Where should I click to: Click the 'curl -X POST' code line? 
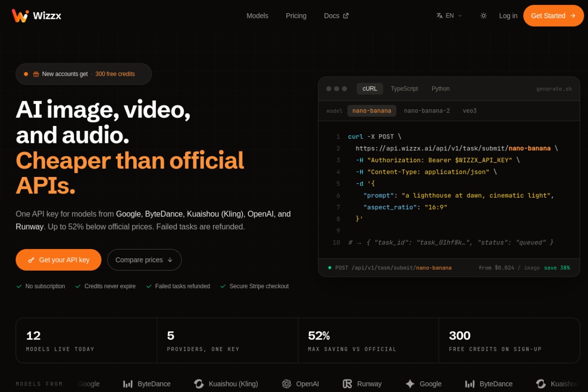click(x=375, y=136)
